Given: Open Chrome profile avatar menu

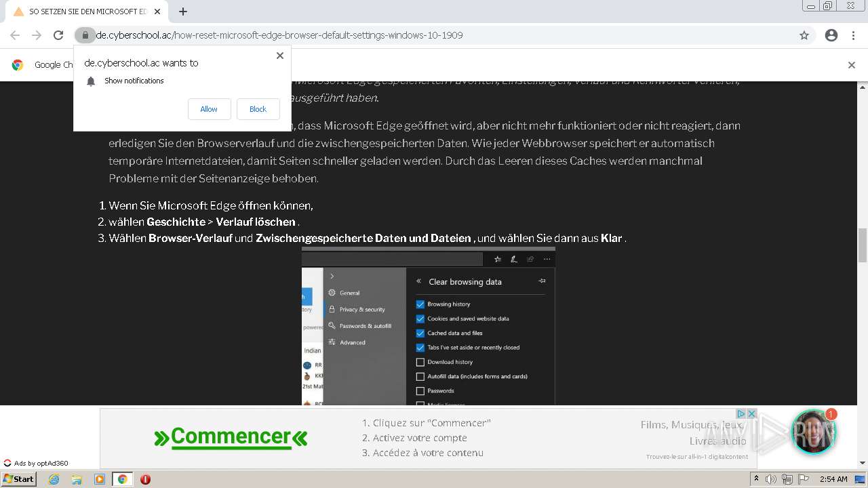Looking at the screenshot, I should pyautogui.click(x=831, y=35).
